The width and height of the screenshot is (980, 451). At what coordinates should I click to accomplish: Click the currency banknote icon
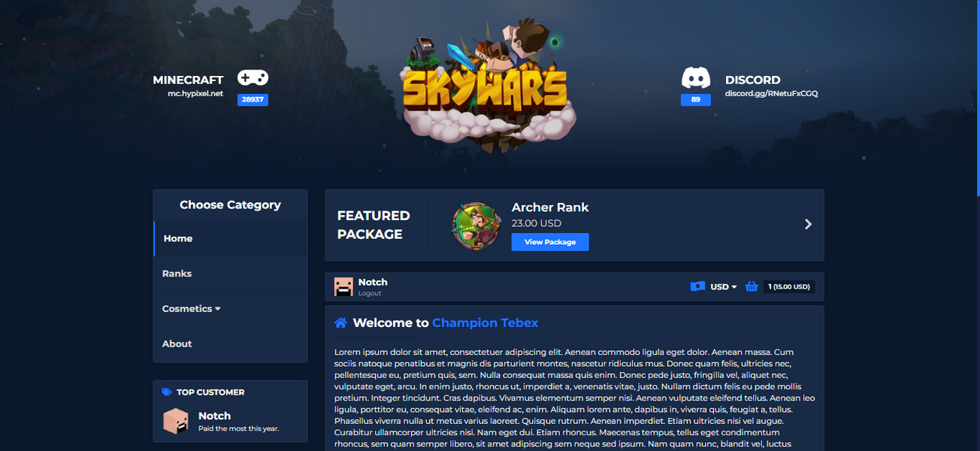coord(697,286)
